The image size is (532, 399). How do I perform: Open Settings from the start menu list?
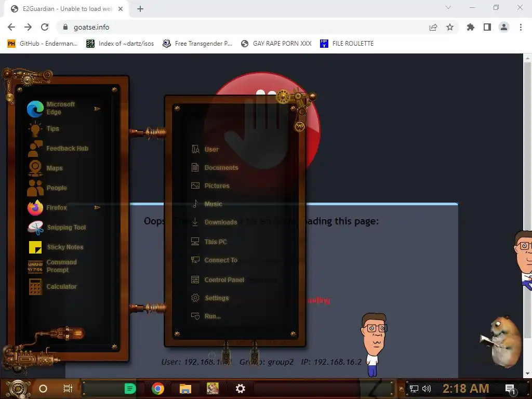click(x=210, y=298)
